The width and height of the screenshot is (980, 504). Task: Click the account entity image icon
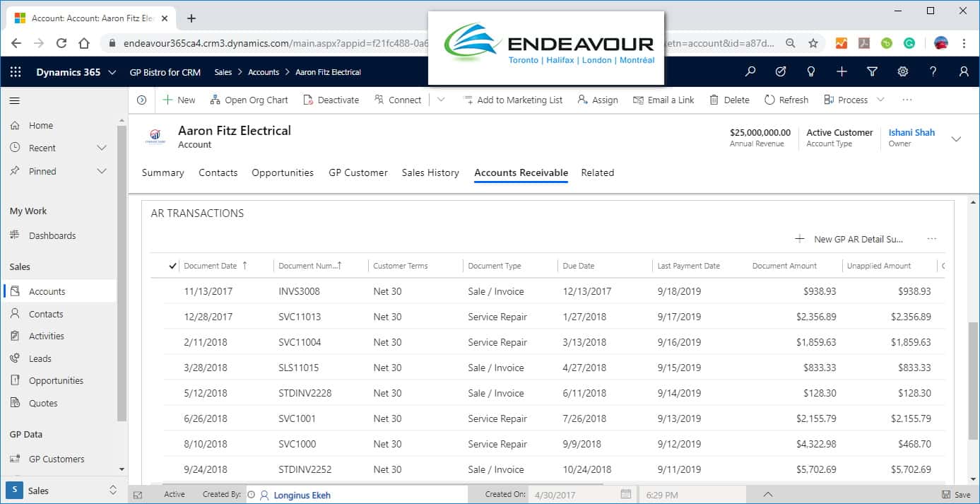pyautogui.click(x=155, y=136)
